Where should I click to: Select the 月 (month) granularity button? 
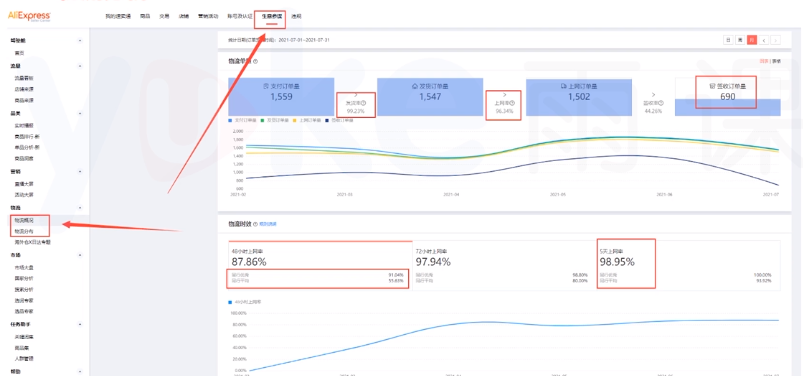[x=751, y=40]
